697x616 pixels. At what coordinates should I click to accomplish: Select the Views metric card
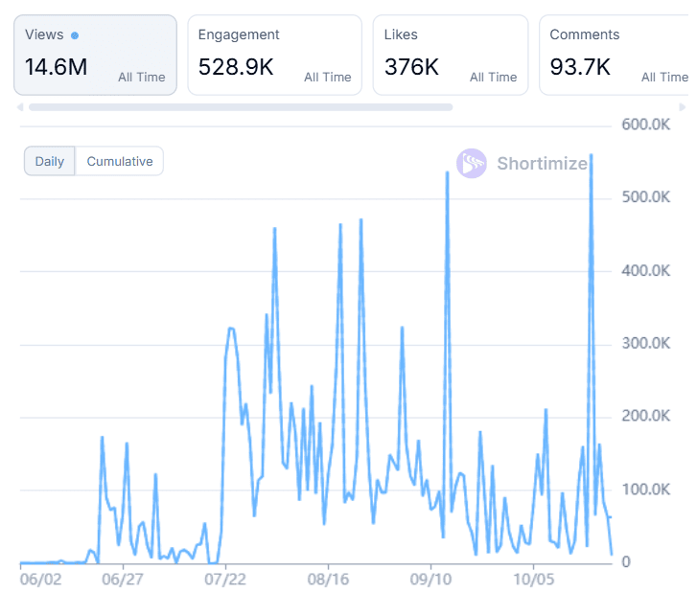point(95,55)
